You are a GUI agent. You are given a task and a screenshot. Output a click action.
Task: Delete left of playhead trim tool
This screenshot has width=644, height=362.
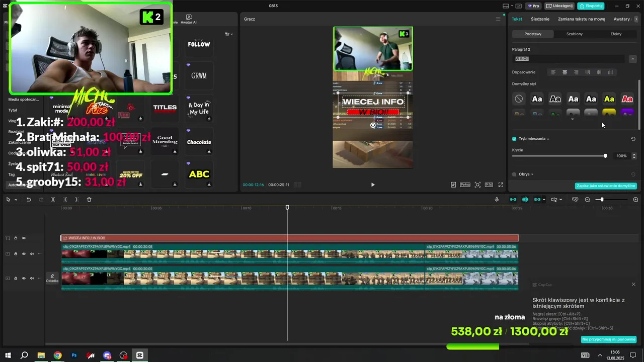[65, 200]
